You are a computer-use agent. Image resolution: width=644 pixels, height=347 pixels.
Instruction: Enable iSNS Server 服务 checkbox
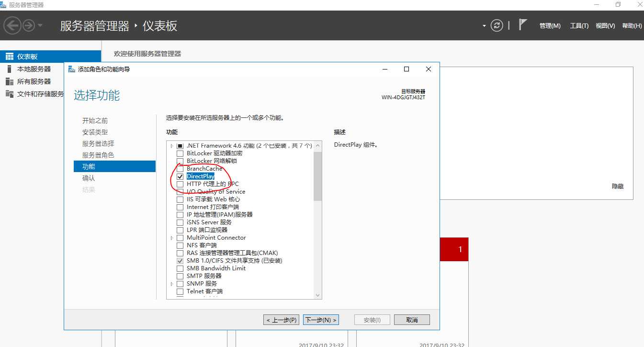point(180,222)
